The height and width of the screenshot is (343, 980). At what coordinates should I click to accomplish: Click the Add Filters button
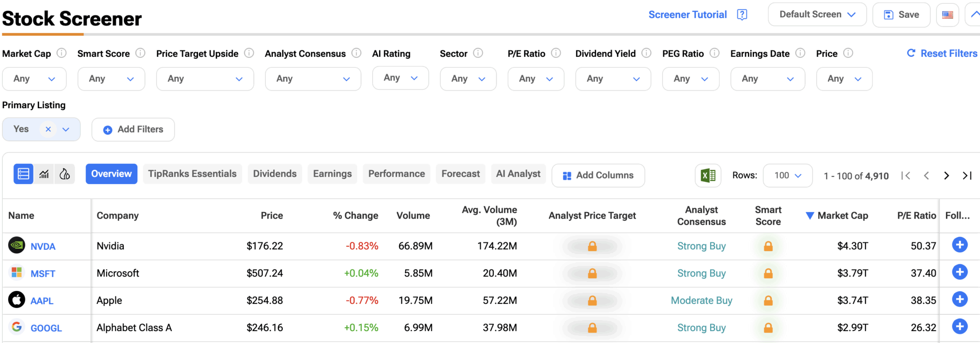tap(133, 130)
